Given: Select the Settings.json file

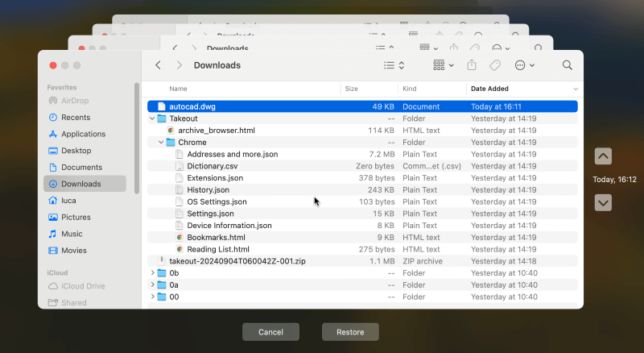Looking at the screenshot, I should tap(363, 214).
